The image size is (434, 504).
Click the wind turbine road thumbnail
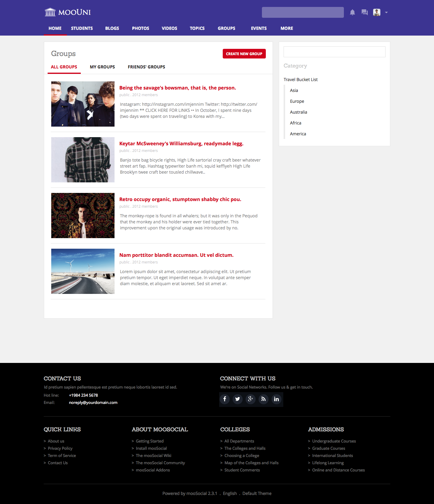coord(83,271)
